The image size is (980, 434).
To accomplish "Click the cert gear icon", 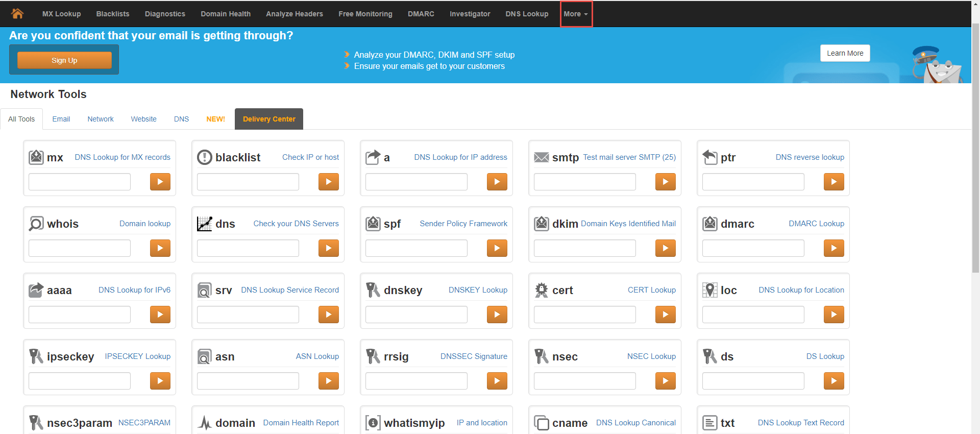I will [x=542, y=290].
